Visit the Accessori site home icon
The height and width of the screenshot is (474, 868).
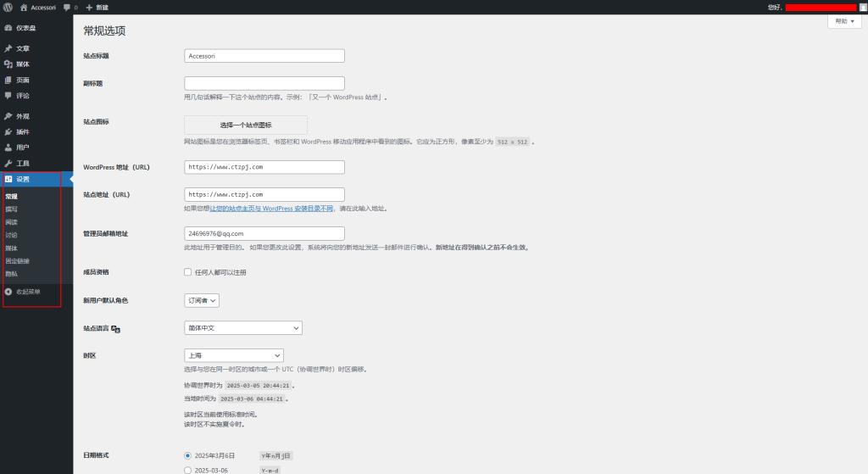[x=24, y=8]
